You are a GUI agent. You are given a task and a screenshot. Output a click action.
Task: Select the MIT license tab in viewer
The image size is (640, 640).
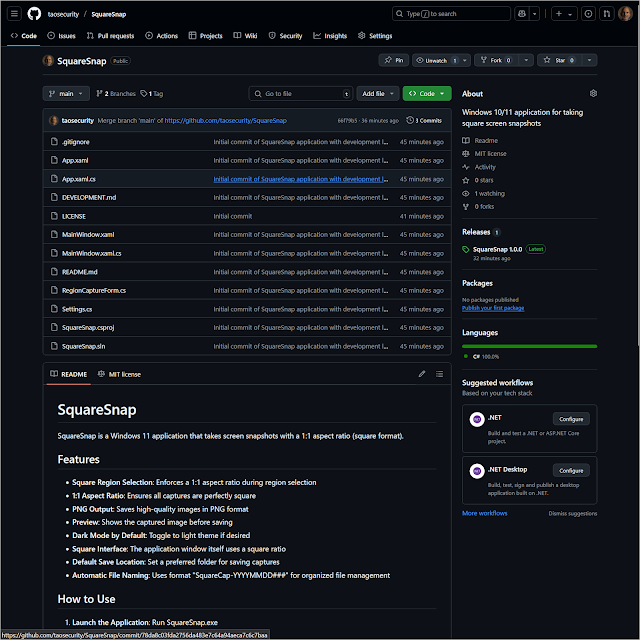(119, 374)
